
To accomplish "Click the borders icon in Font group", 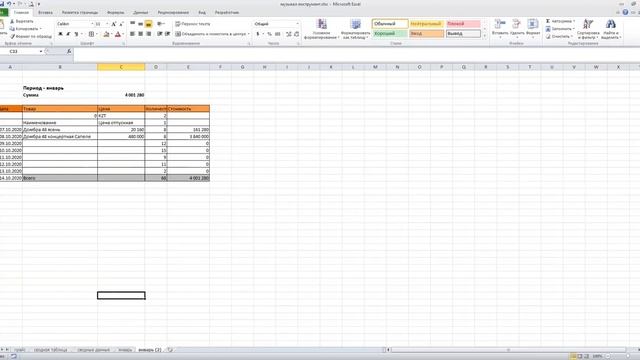I will coord(91,34).
